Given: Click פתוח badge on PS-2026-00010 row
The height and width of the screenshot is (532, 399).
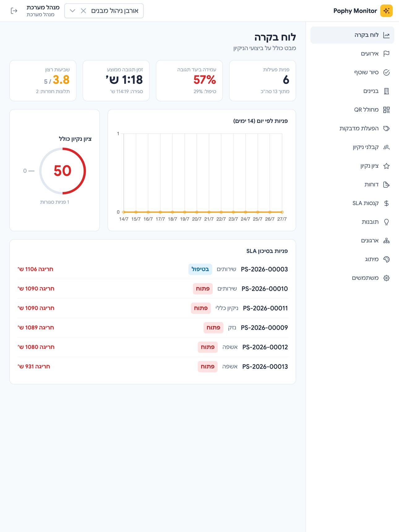Looking at the screenshot, I should [203, 289].
